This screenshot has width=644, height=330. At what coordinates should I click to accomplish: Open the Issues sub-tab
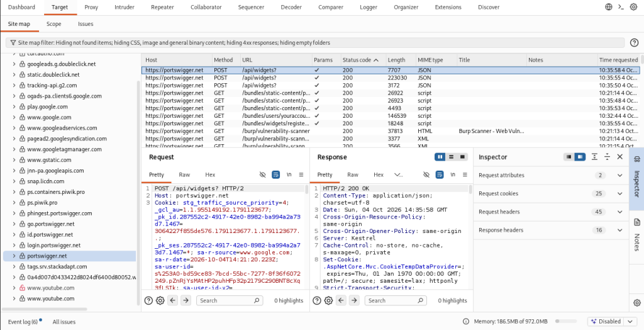click(86, 24)
